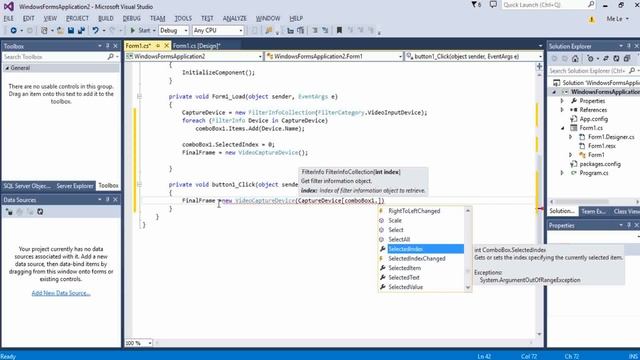Open the DEBUG menu
Screen dimensions: 640x360
(x=131, y=18)
